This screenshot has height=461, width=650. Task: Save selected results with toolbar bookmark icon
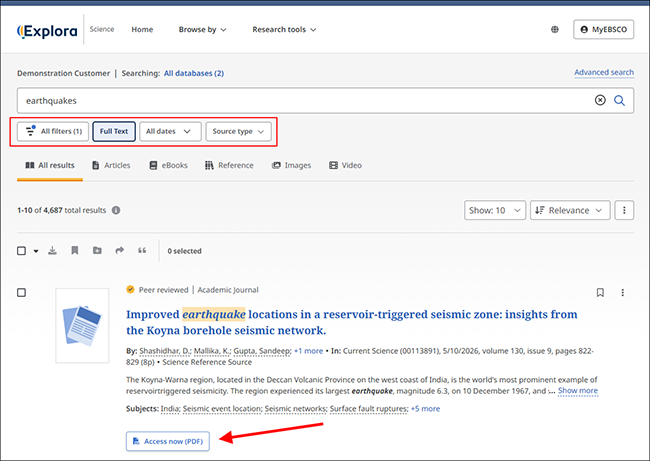75,250
